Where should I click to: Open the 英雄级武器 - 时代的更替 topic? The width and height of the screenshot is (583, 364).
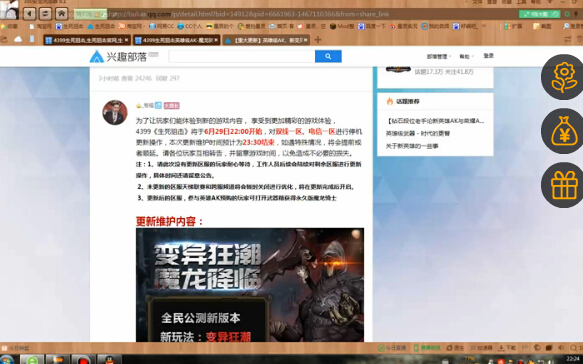(x=417, y=133)
